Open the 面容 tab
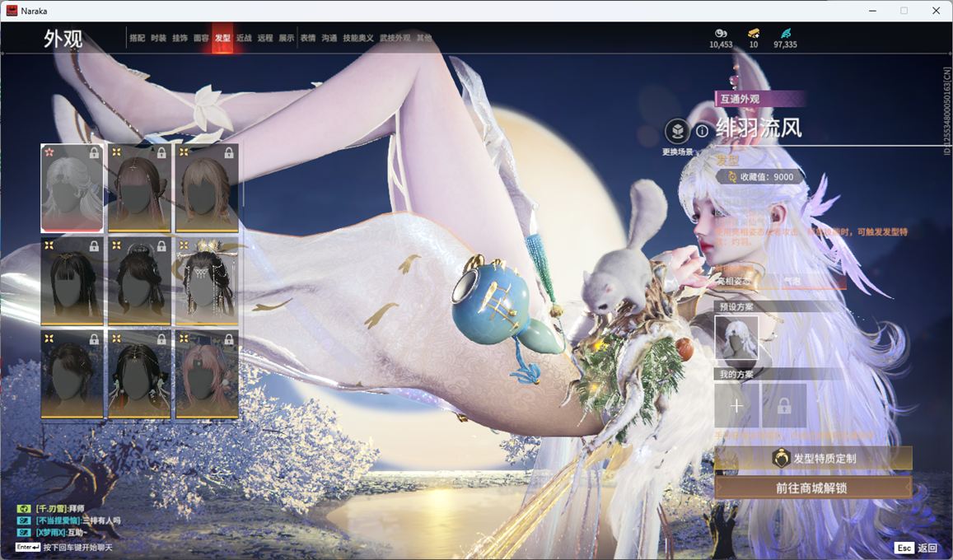Image resolution: width=953 pixels, height=560 pixels. click(x=201, y=38)
